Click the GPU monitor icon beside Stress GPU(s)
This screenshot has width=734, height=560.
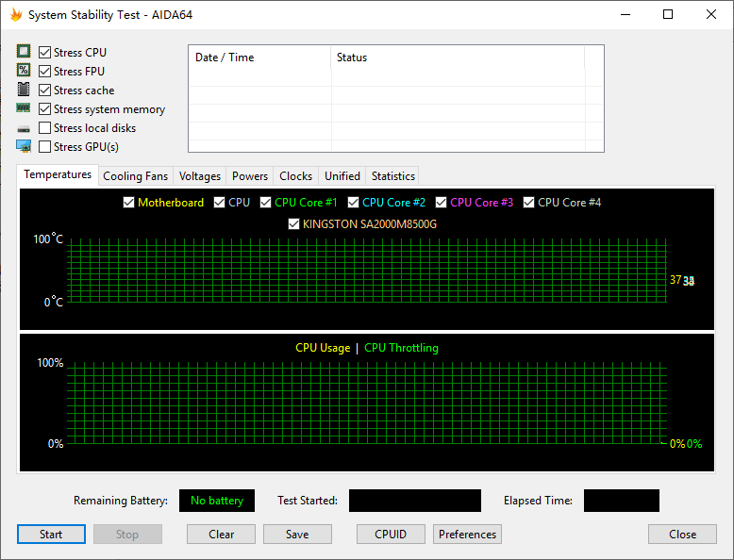(24, 146)
